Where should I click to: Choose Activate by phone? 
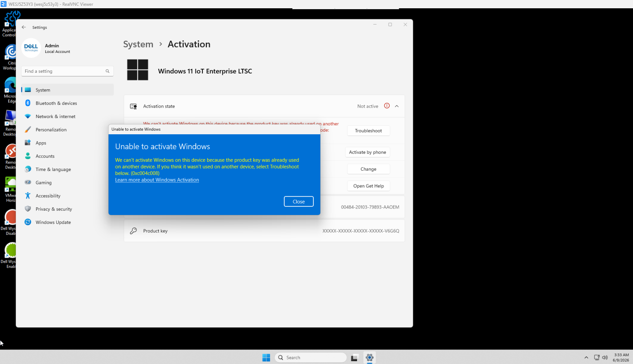367,152
